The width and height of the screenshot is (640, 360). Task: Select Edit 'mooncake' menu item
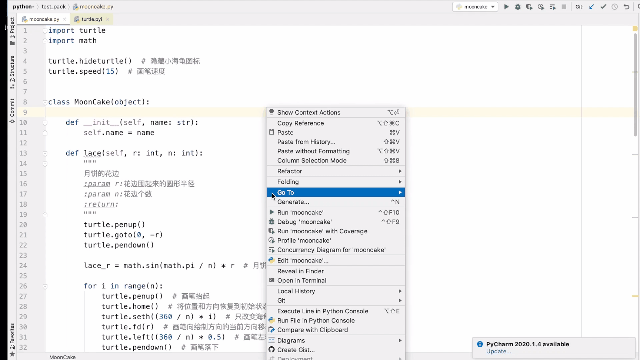tap(336, 260)
